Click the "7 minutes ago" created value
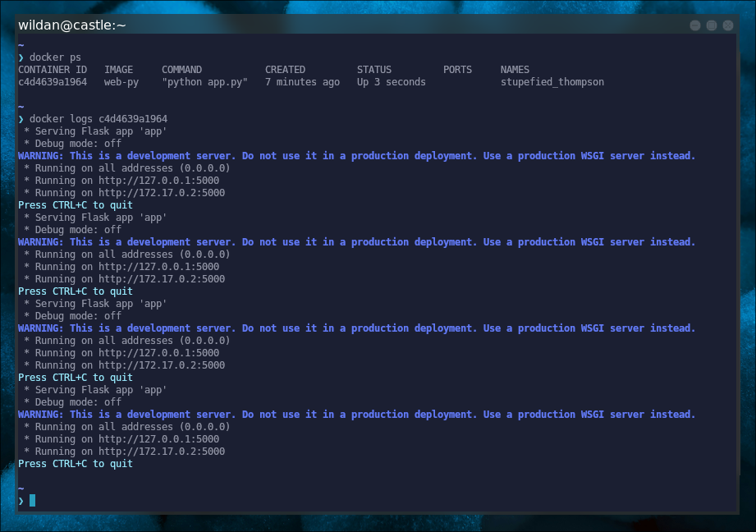 (x=302, y=82)
